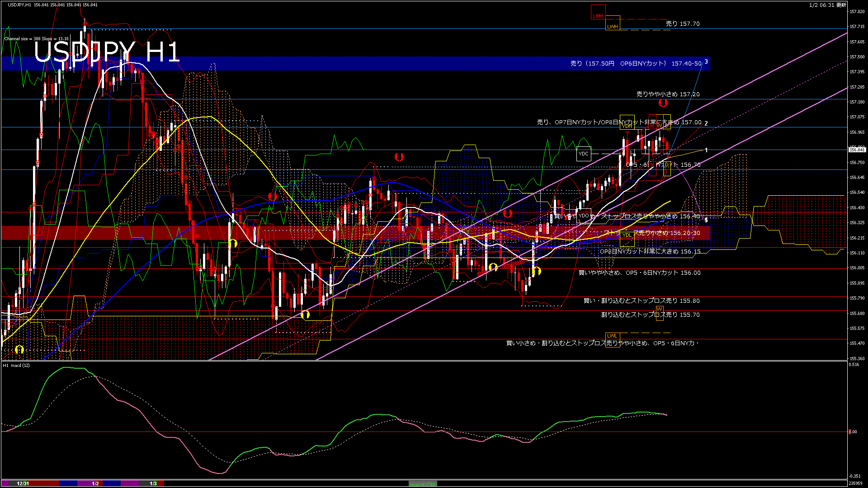Click the orange LWH level marker box

(613, 23)
